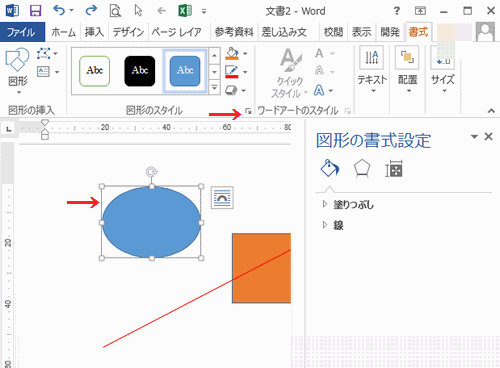Open the 図形 shapes gallery button
The image size is (500, 368).
tap(18, 71)
